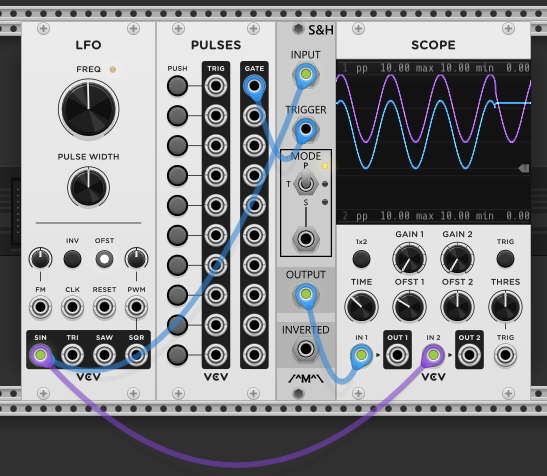The height and width of the screenshot is (476, 547).
Task: Click the SCOPE OFST 1 knob
Action: coord(409,307)
